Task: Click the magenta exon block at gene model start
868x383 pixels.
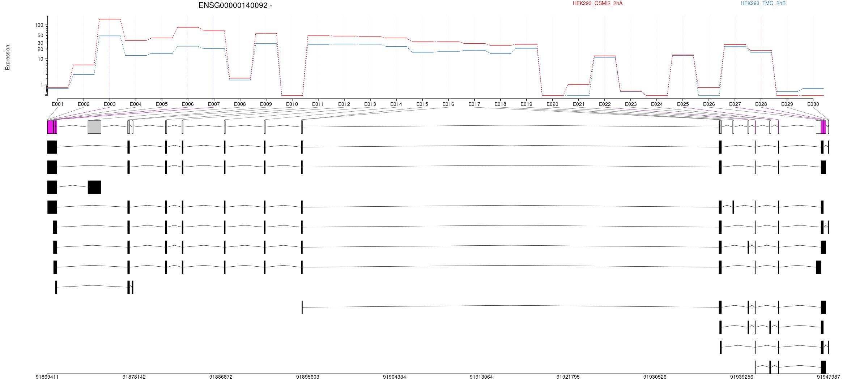Action: pyautogui.click(x=52, y=127)
